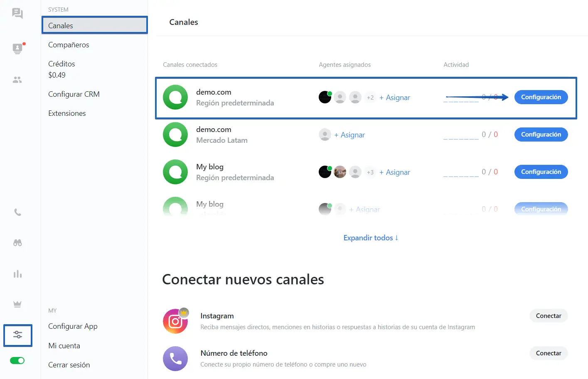Open the phone calls icon in sidebar
Screen dimensions: 588x379
tap(17, 212)
